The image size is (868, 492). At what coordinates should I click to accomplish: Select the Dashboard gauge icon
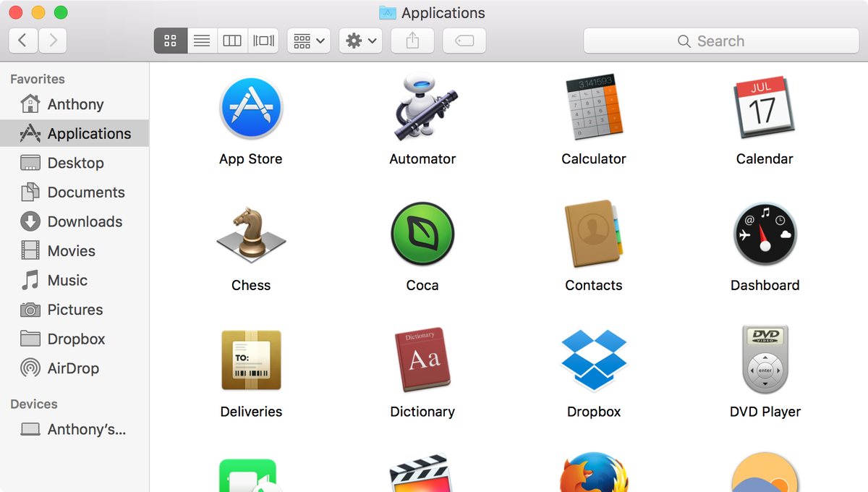[765, 234]
